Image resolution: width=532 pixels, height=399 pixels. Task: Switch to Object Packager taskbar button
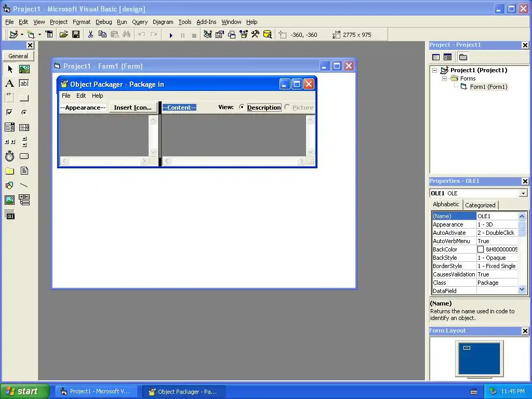pyautogui.click(x=183, y=392)
